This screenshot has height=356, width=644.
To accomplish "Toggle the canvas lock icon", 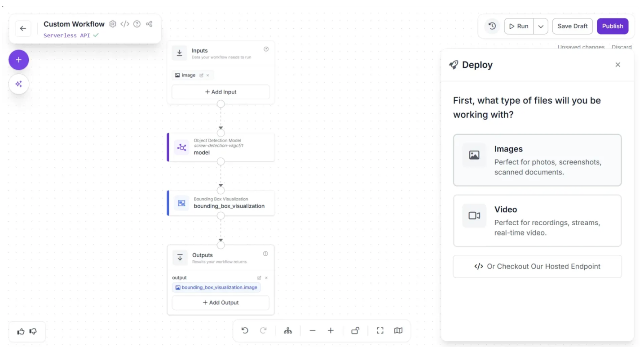I will [355, 331].
